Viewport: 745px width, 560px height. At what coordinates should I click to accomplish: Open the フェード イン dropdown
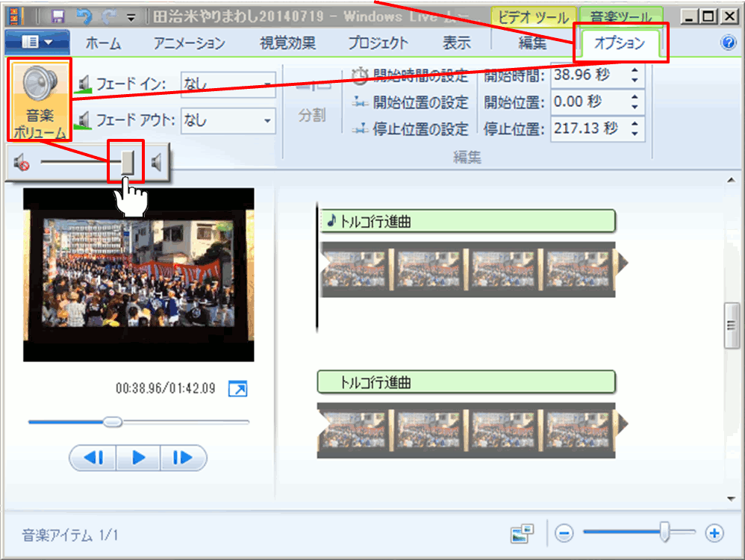228,82
